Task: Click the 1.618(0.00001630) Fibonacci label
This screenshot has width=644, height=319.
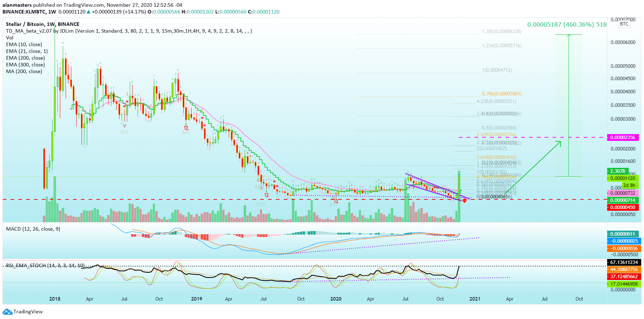Action: pyautogui.click(x=496, y=157)
